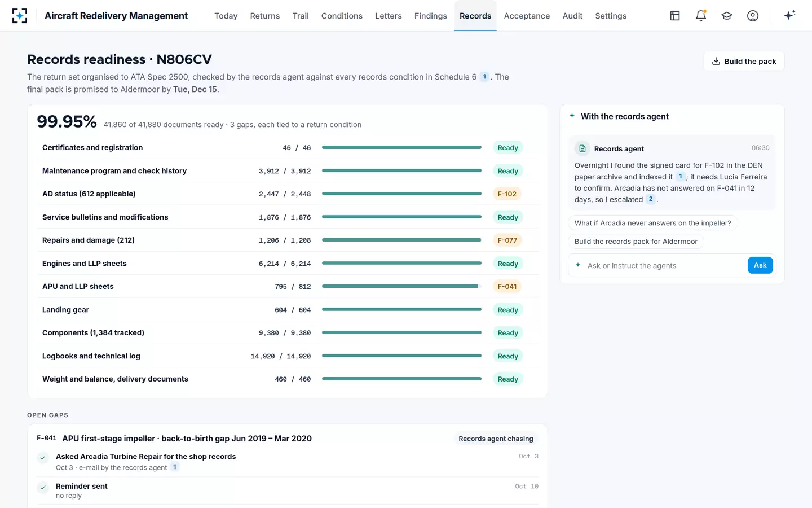The width and height of the screenshot is (812, 508).
Task: Open the Findings tab
Action: (431, 16)
